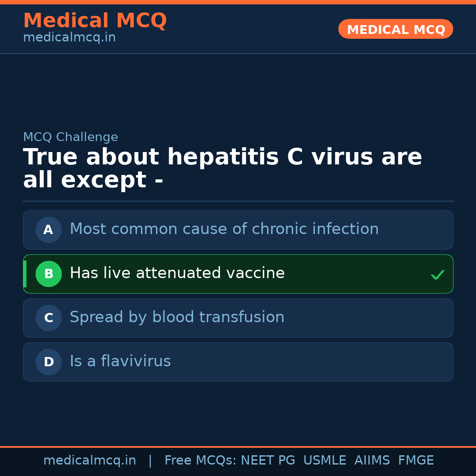Click the orange Medical MCQ header title

coord(95,21)
